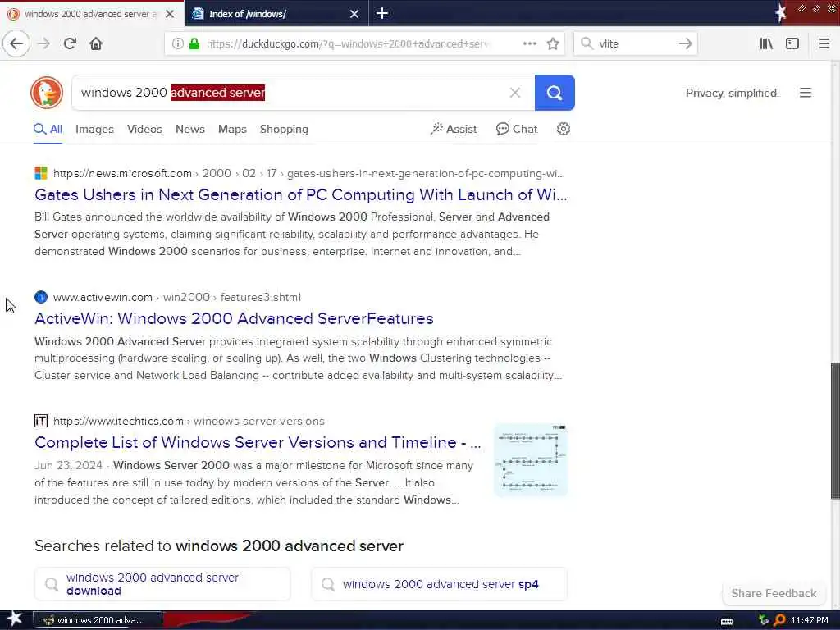Select related search advanced server sp4
This screenshot has height=630, width=840.
tap(439, 584)
